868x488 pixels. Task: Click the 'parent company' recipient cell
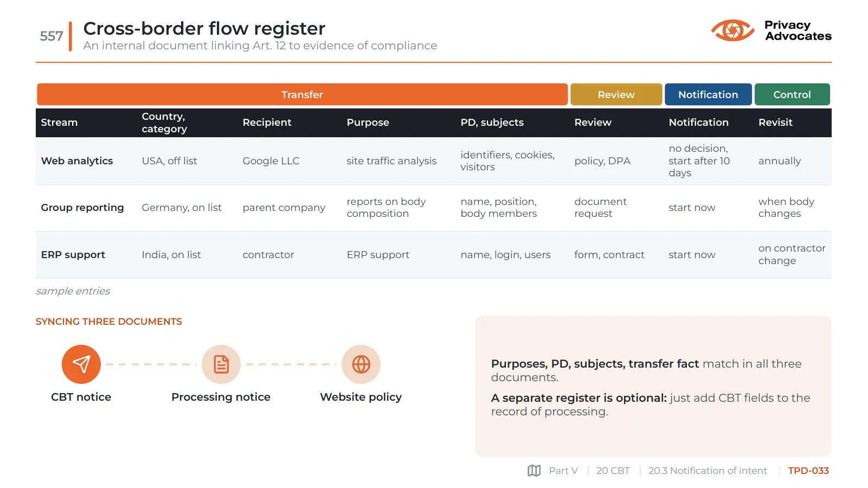pos(284,208)
